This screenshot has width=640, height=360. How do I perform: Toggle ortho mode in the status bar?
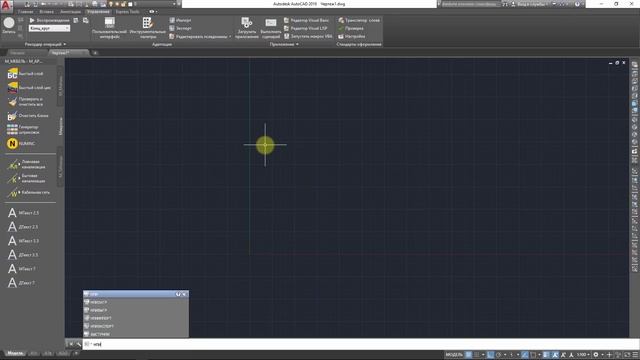(x=491, y=355)
